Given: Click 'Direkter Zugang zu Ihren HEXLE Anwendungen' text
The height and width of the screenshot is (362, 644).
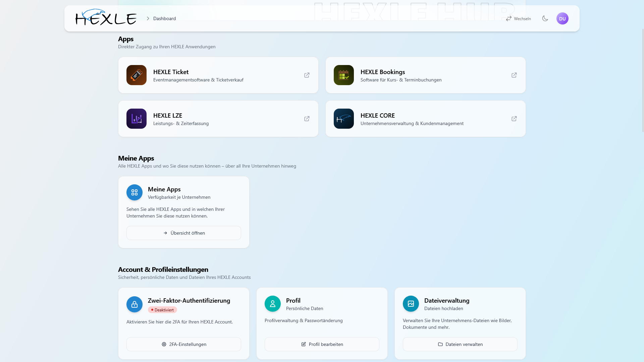Looking at the screenshot, I should tap(167, 47).
